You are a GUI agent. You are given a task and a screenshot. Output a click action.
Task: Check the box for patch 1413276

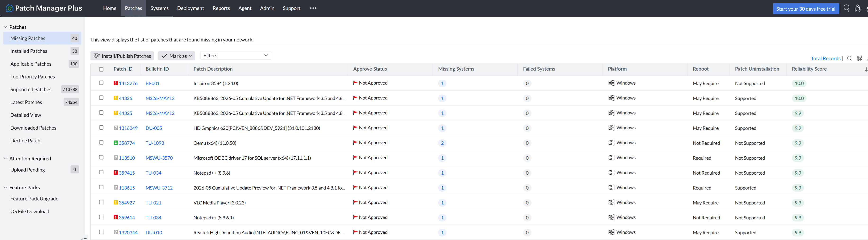[101, 83]
